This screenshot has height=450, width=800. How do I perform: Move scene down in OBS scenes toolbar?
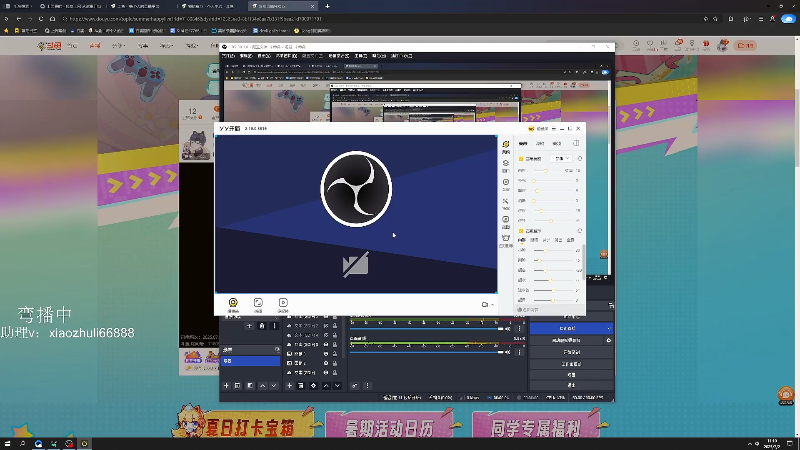pos(274,386)
